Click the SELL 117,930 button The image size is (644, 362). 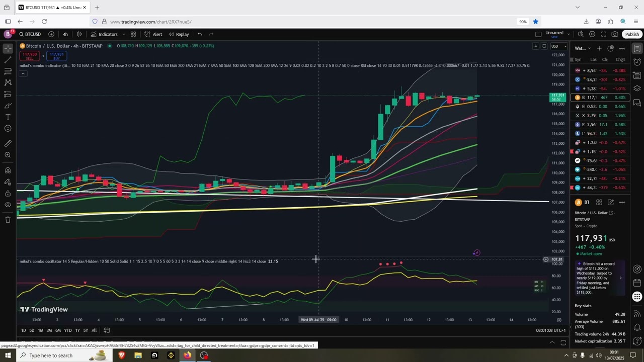pyautogui.click(x=30, y=56)
